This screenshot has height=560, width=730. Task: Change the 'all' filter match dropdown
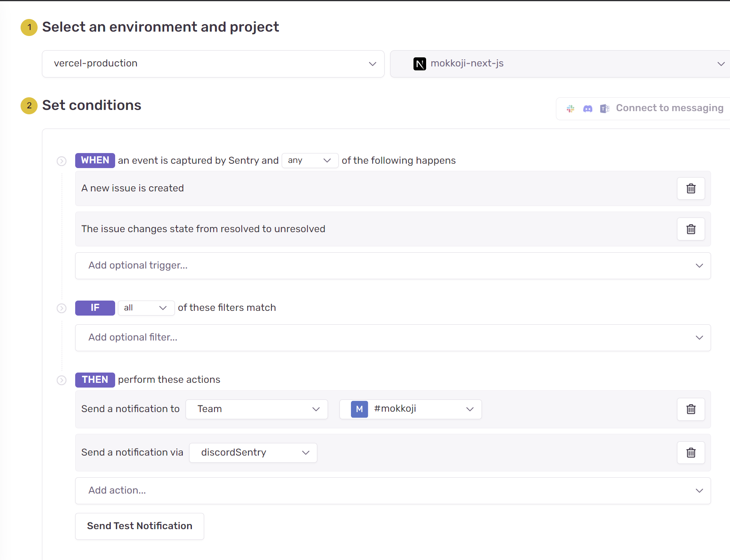point(146,308)
